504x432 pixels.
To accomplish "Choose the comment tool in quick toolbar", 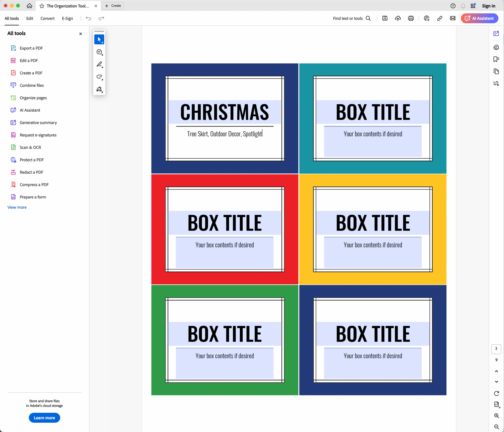I will pyautogui.click(x=99, y=52).
